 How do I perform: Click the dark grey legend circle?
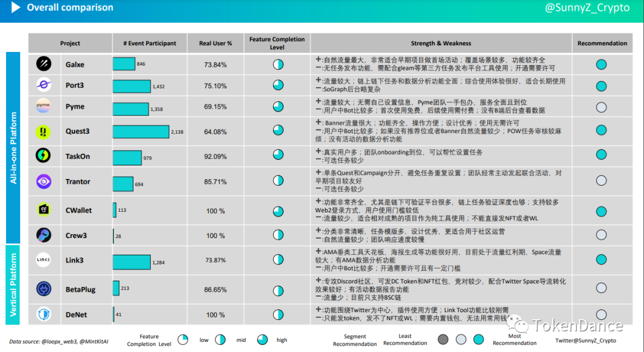442,339
